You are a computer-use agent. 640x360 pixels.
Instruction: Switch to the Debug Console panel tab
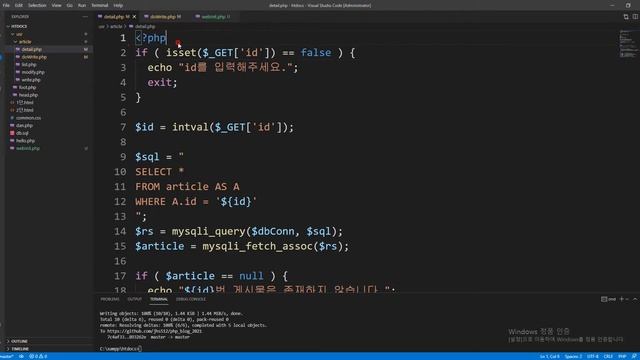pos(191,299)
